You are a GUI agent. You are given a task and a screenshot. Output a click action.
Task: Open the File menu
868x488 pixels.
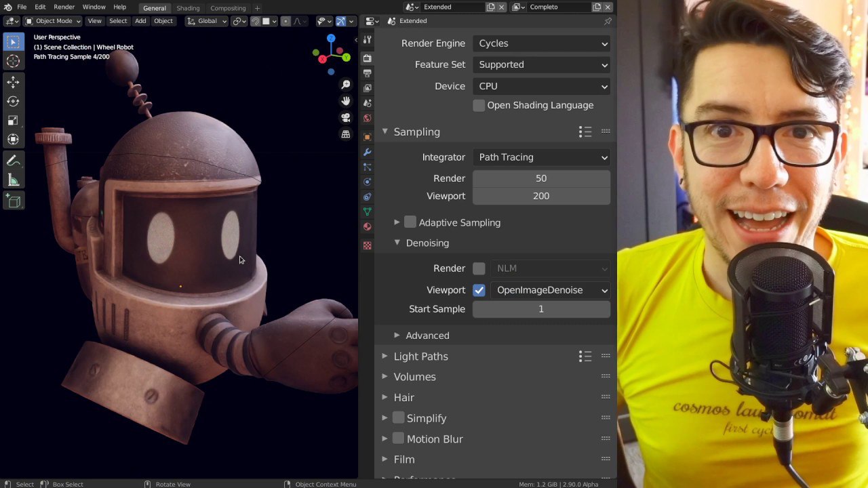point(22,7)
